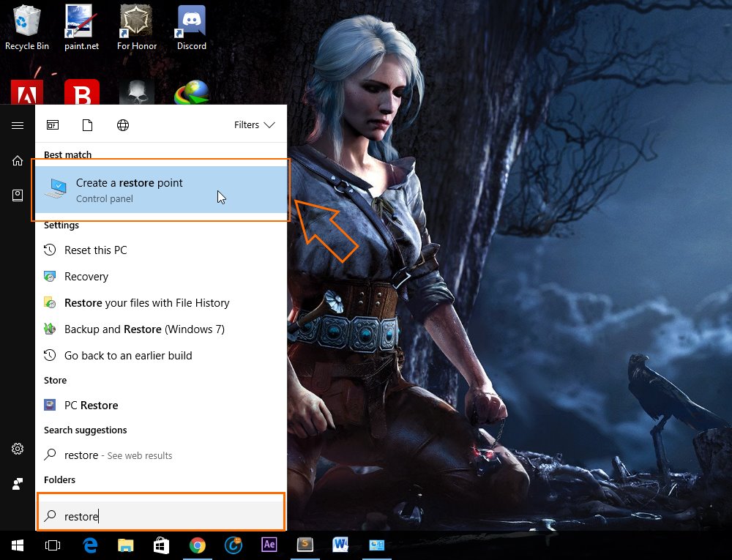The image size is (732, 560).
Task: Select Go back to an earlier build
Action: point(161,356)
